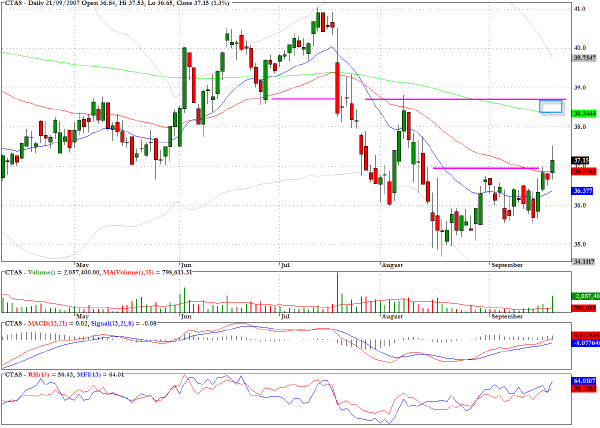
Task: Click the 39.0 price axis label
Action: pos(580,88)
